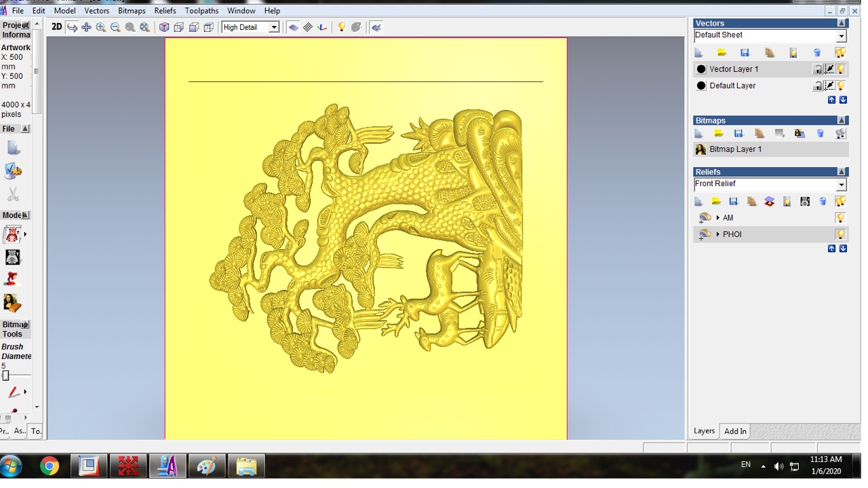The width and height of the screenshot is (868, 488).
Task: Expand the AM relief layer
Action: [x=717, y=218]
